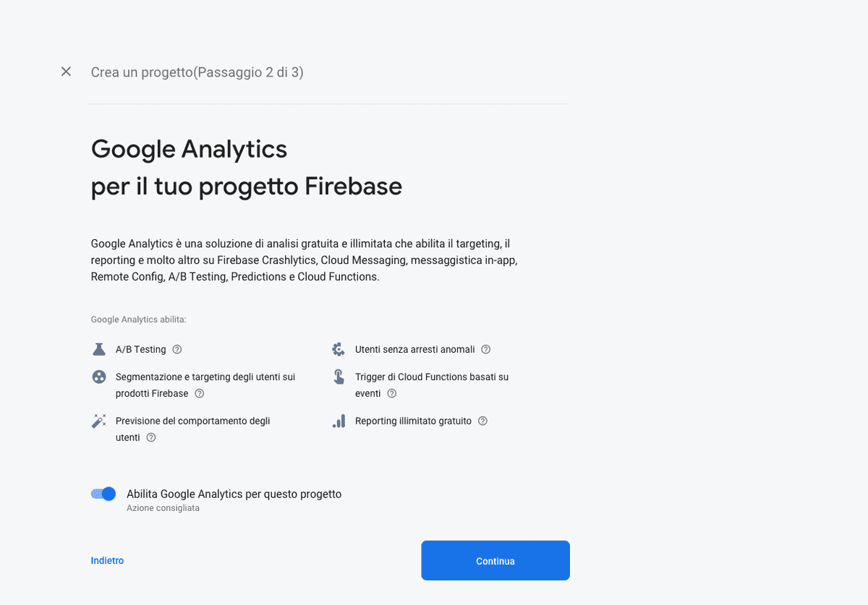Click the Segmentazione e targeting utenti icon

click(98, 377)
